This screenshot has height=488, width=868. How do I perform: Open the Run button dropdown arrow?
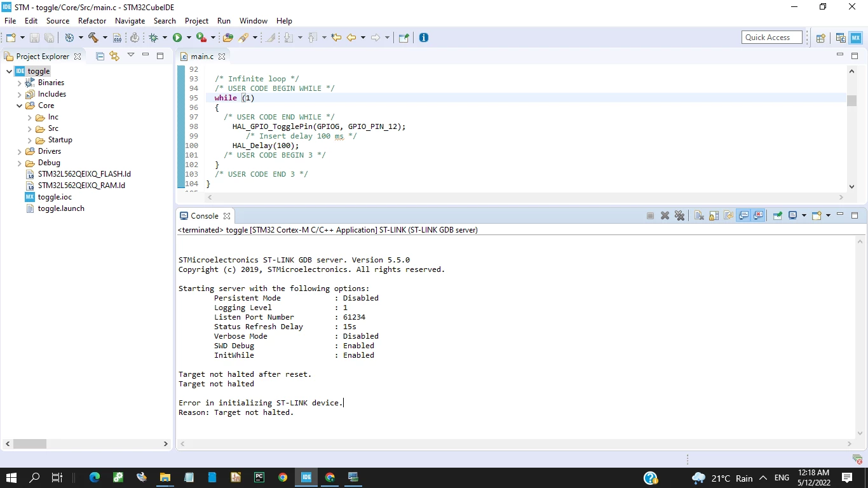[188, 37]
